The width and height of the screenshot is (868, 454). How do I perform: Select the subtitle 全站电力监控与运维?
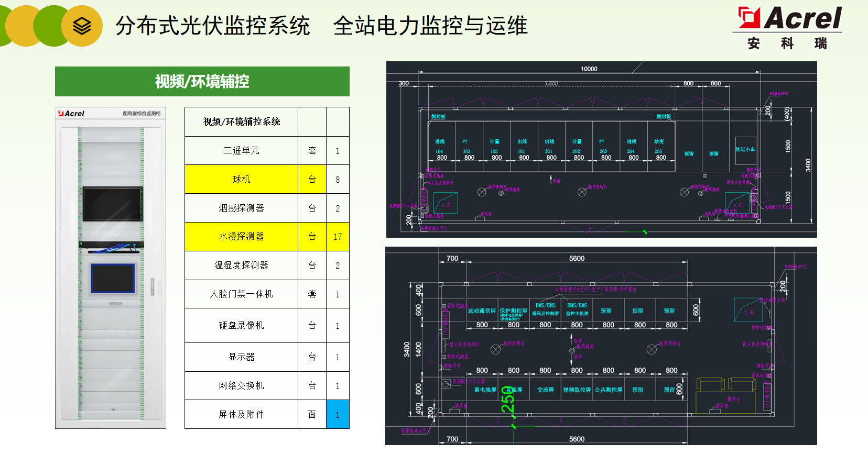tap(430, 26)
